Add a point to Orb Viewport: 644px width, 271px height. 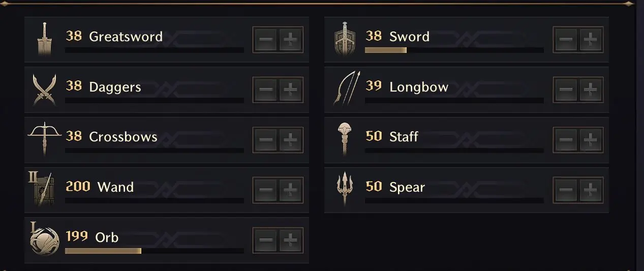click(x=290, y=240)
